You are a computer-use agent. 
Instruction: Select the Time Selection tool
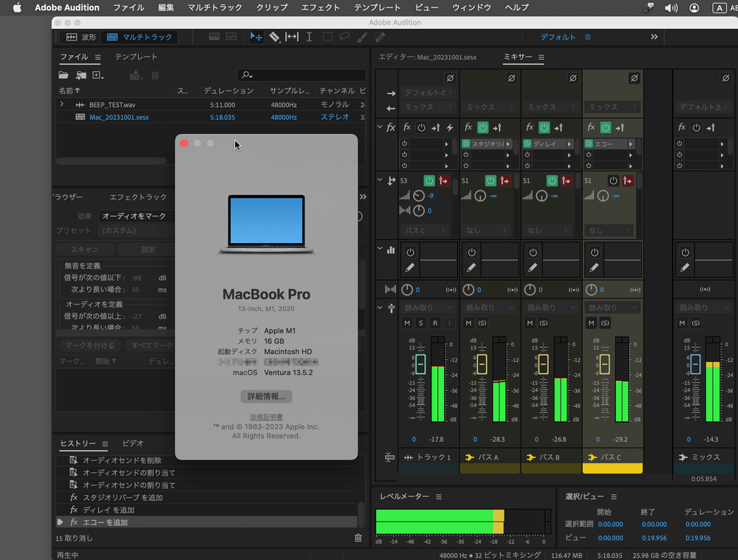[309, 37]
